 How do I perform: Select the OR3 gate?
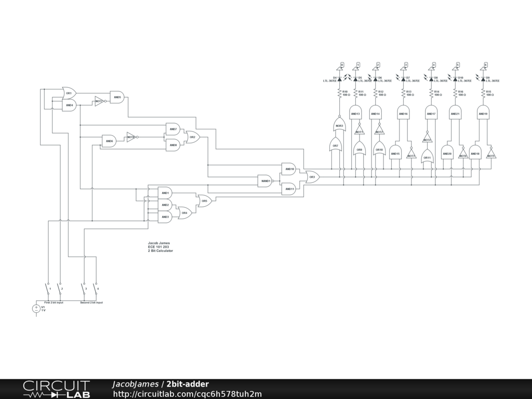tap(312, 177)
